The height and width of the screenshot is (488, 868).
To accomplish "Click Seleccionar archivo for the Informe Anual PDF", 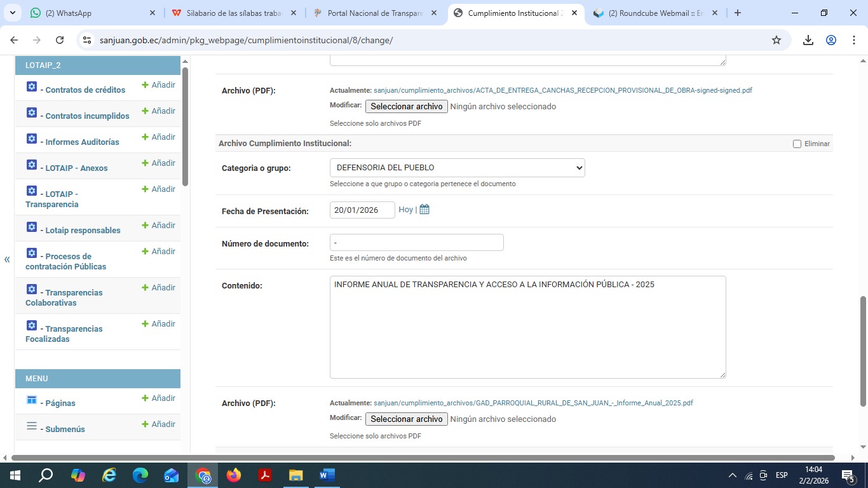I will point(406,419).
